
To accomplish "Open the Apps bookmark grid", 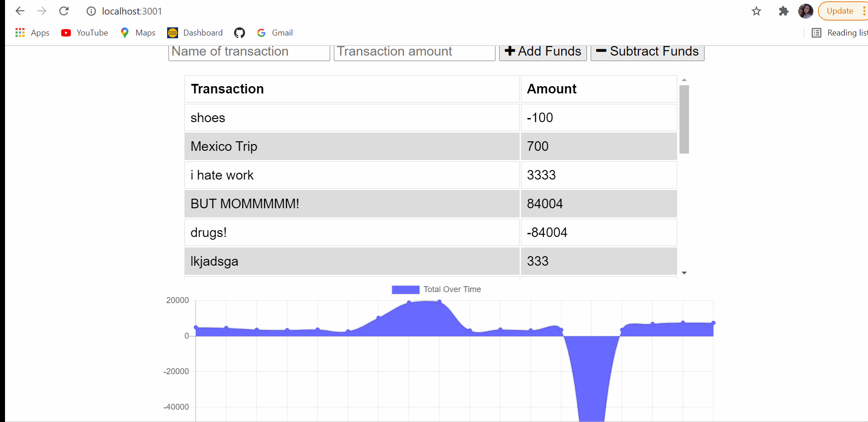I will pyautogui.click(x=32, y=33).
